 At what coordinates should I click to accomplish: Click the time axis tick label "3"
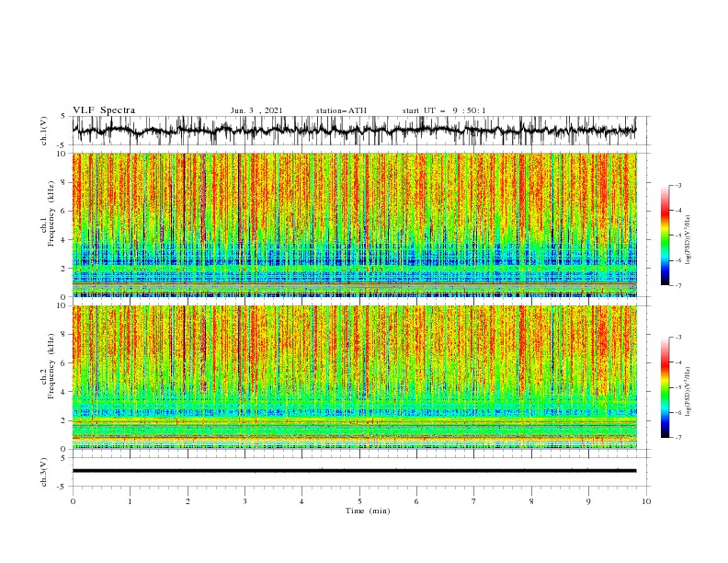(x=245, y=501)
